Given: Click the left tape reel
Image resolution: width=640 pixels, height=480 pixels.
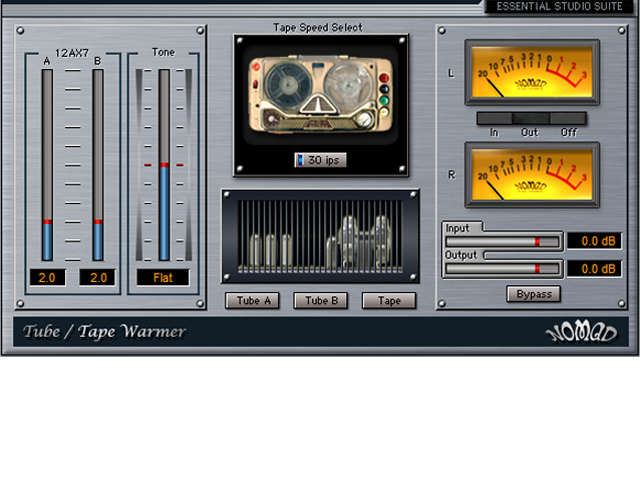Looking at the screenshot, I should click(x=287, y=84).
